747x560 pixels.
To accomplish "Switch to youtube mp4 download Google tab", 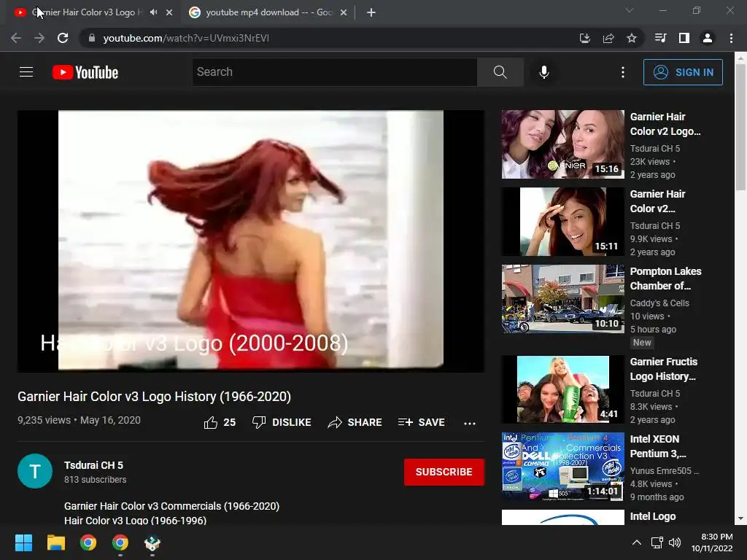I will 269,12.
